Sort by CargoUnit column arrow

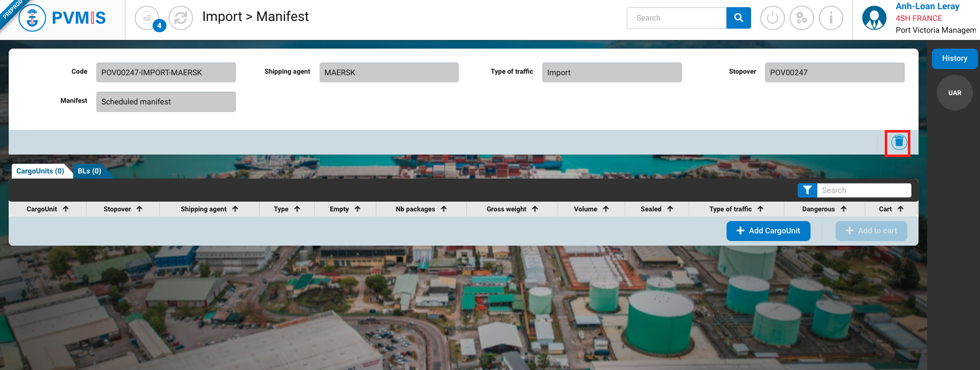pyautogui.click(x=66, y=209)
